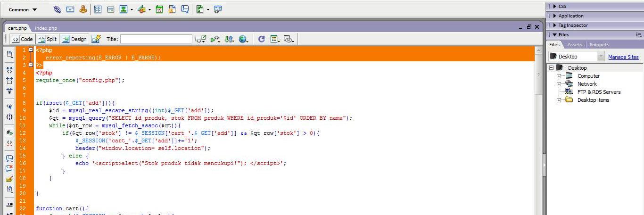The image size is (644, 215).
Task: Click Apply Comment sidebar icon
Action: tap(9, 158)
